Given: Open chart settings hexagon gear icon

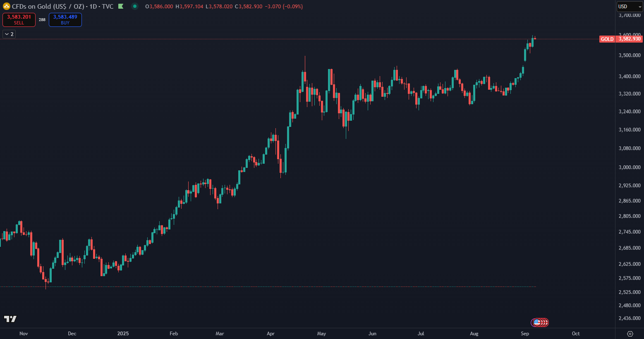Looking at the screenshot, I should tap(630, 334).
